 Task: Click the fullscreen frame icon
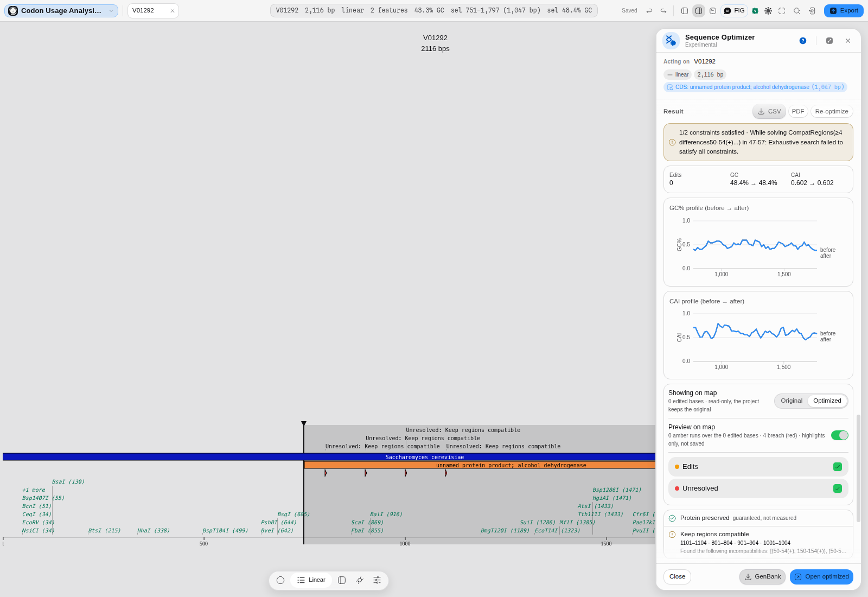782,11
